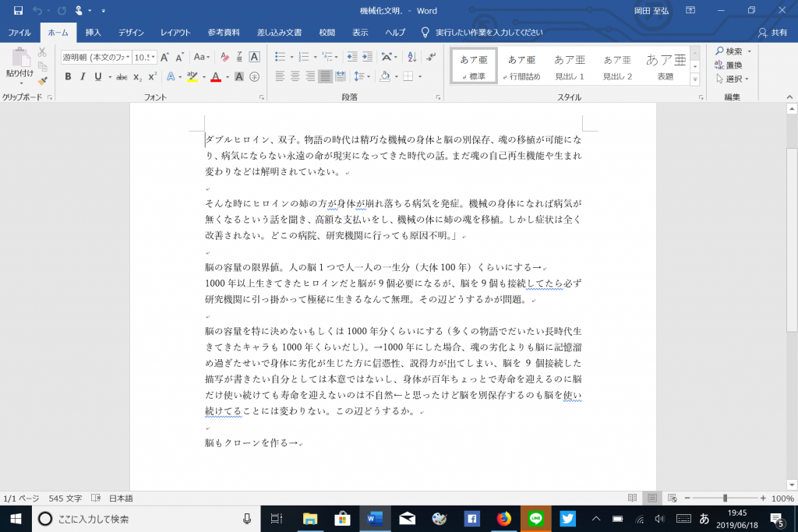Toggle underline formatting
The width and height of the screenshot is (798, 532).
point(97,77)
